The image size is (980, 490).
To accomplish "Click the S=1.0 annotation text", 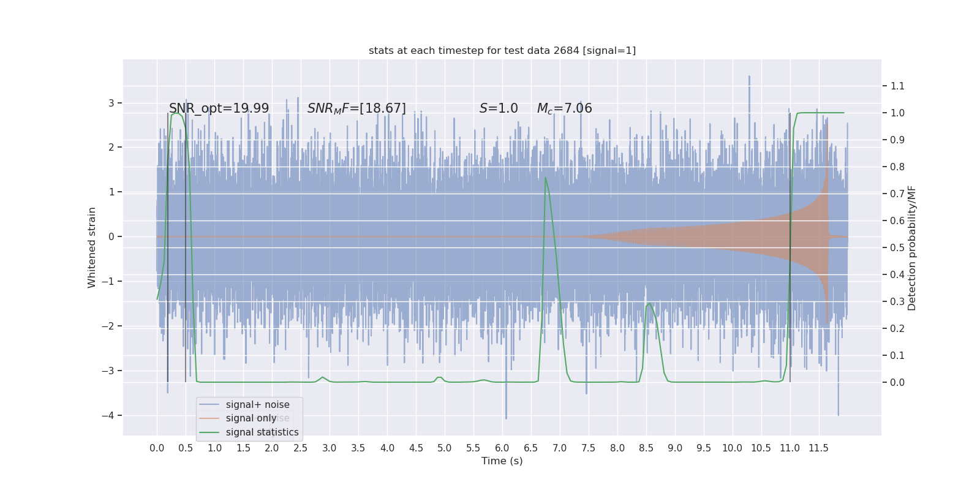I will [499, 108].
